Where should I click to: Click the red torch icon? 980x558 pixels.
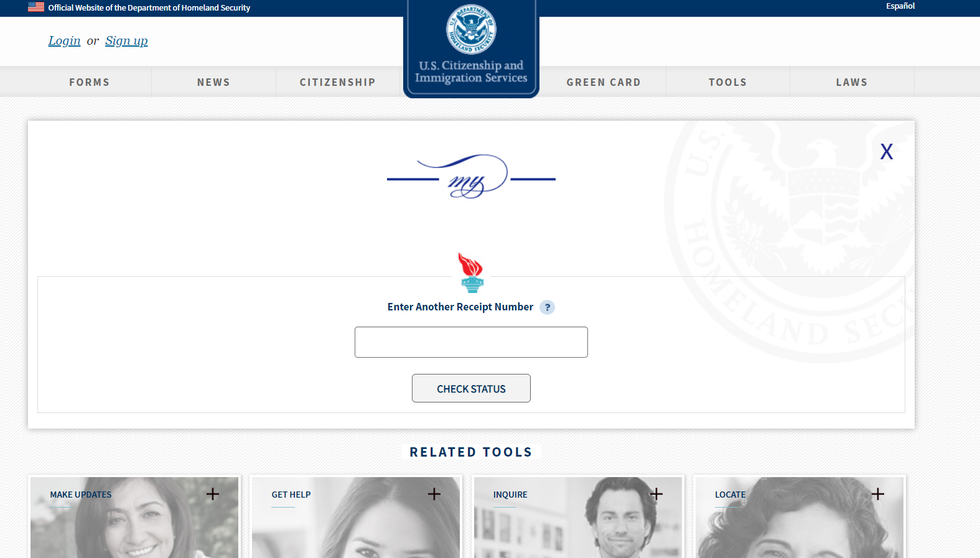point(471,272)
